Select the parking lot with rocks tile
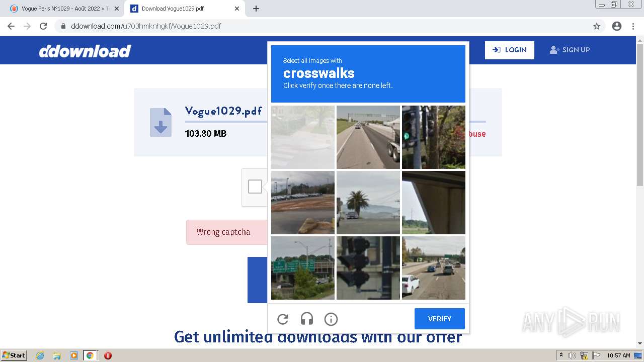 pyautogui.click(x=303, y=203)
